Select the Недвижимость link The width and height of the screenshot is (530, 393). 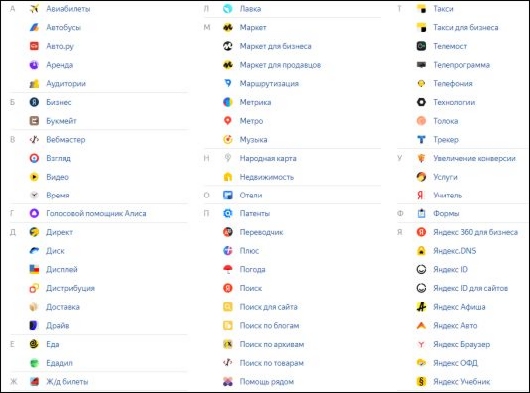pyautogui.click(x=267, y=177)
